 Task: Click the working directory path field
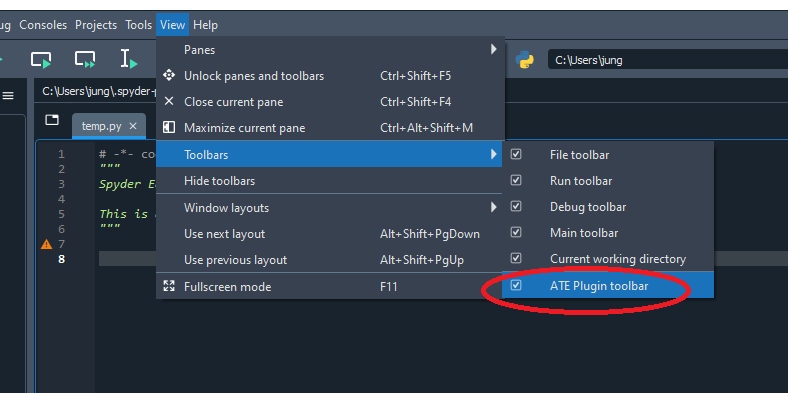click(x=667, y=60)
